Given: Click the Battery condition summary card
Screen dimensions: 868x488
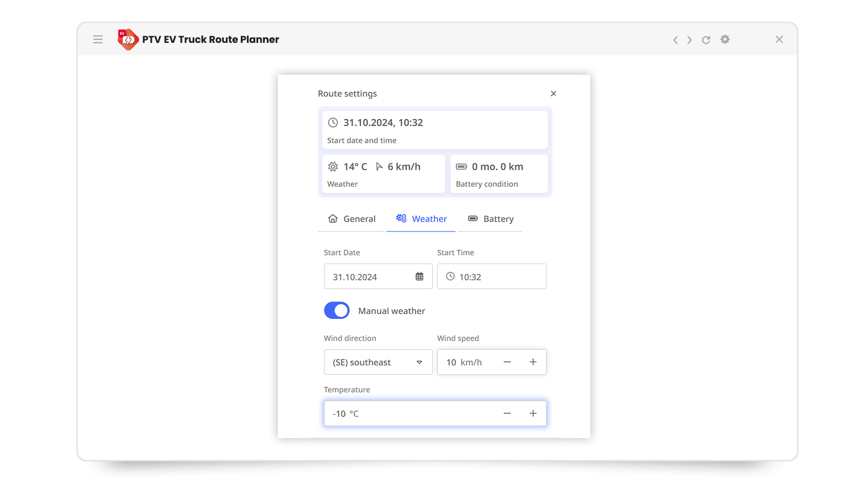Looking at the screenshot, I should point(499,174).
